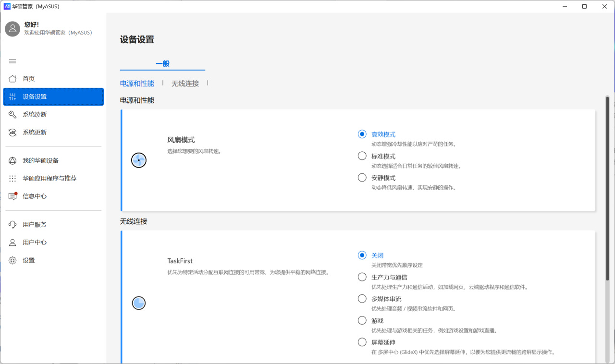The image size is (615, 364).
Task: Click the vertical scrollbar on the right
Action: pyautogui.click(x=607, y=192)
